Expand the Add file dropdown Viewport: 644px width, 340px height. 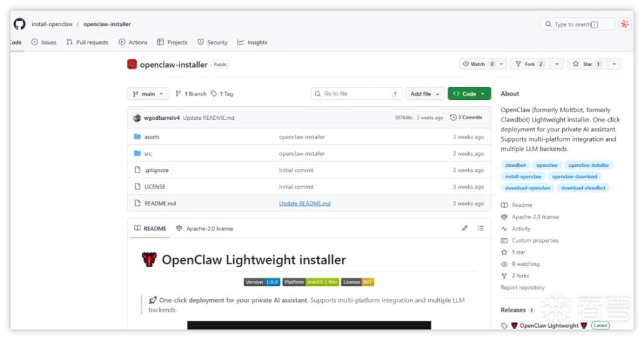coord(424,94)
